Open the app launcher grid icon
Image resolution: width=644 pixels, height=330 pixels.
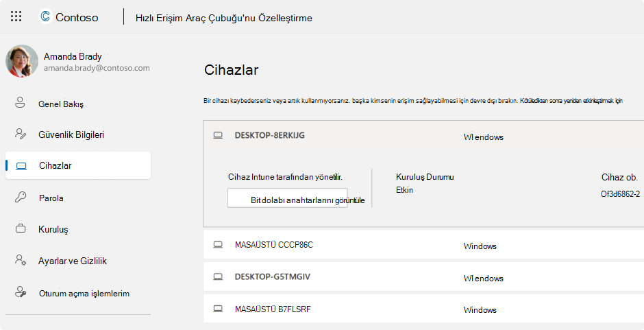(x=16, y=16)
